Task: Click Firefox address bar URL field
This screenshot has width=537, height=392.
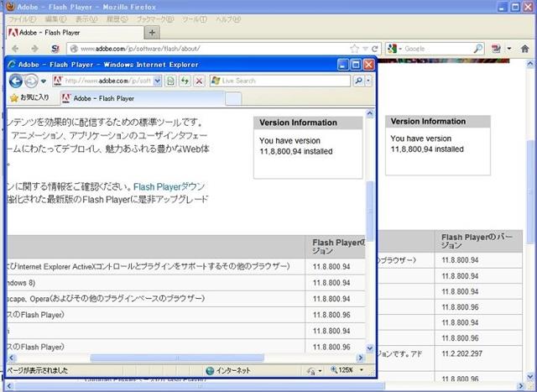Action: pos(214,49)
